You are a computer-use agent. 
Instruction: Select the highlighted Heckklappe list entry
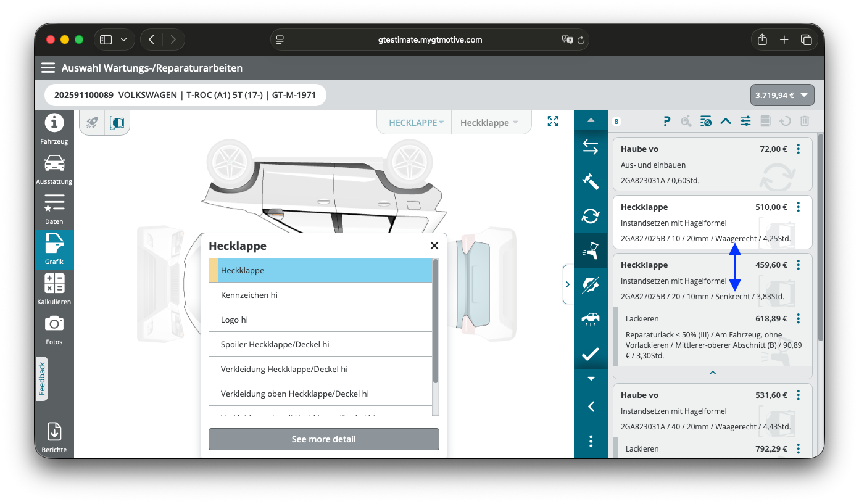point(320,270)
